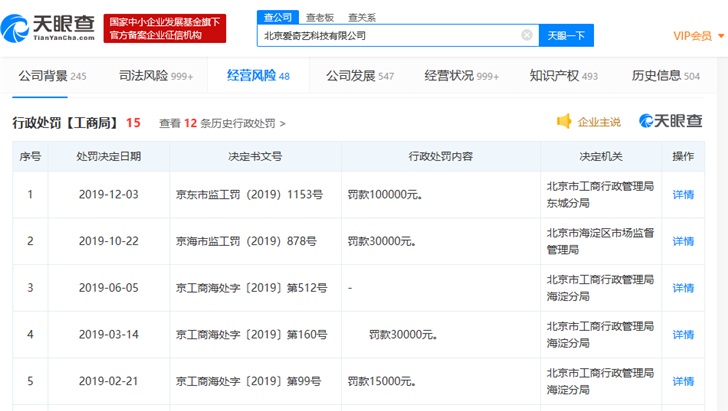The image size is (728, 411).
Task: Click the red 官方备案企业征信机构 banner
Action: [x=165, y=28]
